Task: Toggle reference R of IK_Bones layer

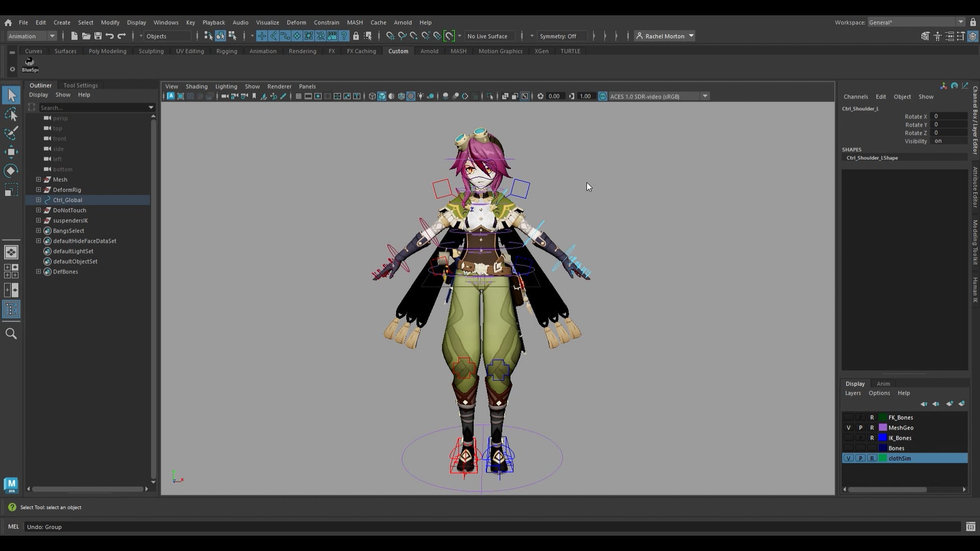Action: [872, 438]
